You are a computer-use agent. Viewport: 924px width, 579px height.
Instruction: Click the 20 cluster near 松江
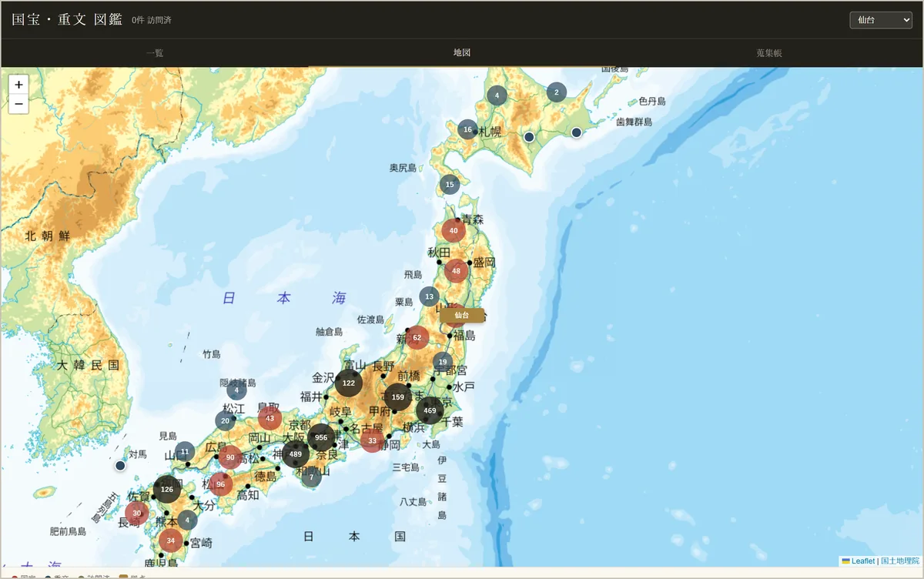coord(226,420)
